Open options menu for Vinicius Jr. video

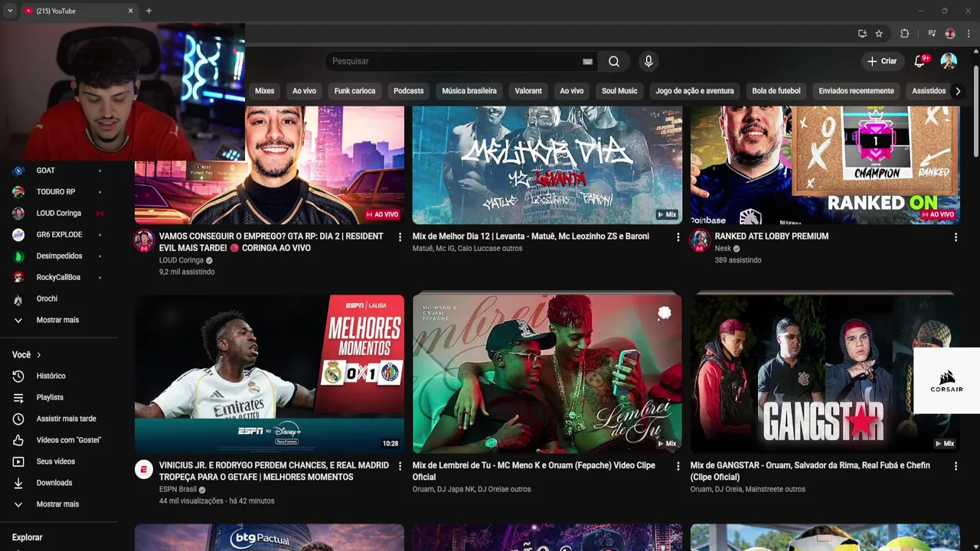(400, 466)
